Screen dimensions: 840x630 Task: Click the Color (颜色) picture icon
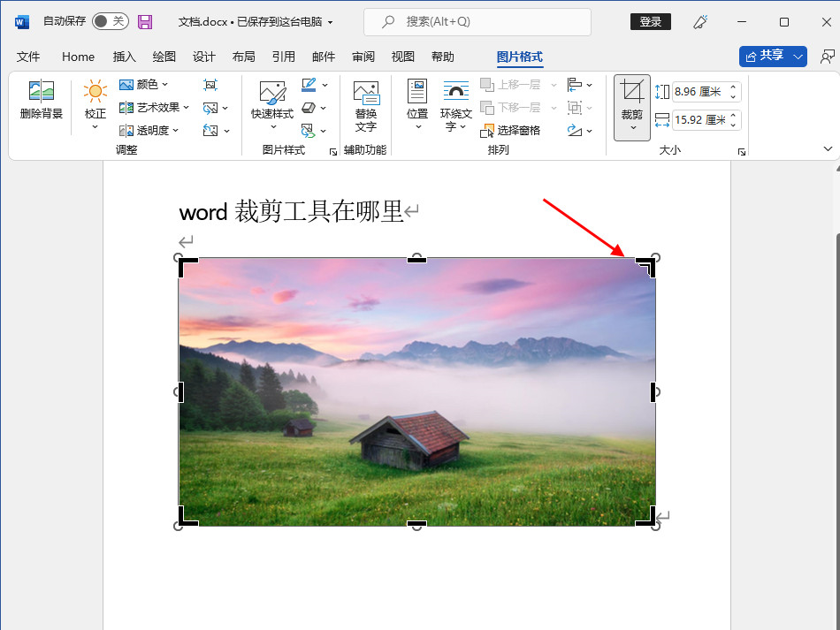(x=126, y=85)
